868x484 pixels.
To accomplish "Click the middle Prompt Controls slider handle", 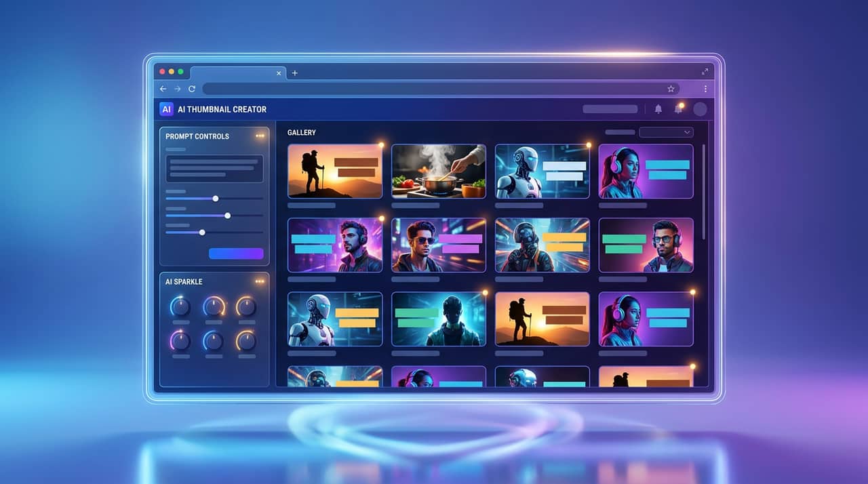I will coord(227,216).
